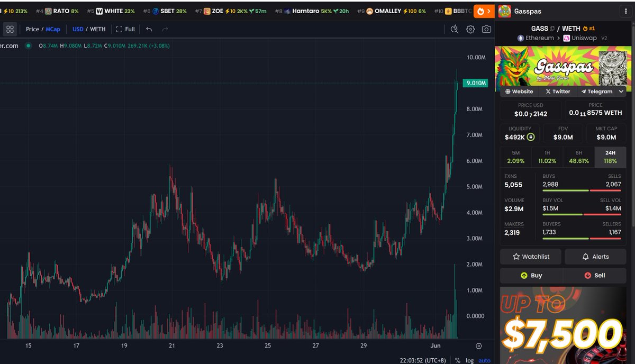Image resolution: width=635 pixels, height=364 pixels.
Task: Click the MKT CAP value $9.0M
Action: [x=606, y=137]
